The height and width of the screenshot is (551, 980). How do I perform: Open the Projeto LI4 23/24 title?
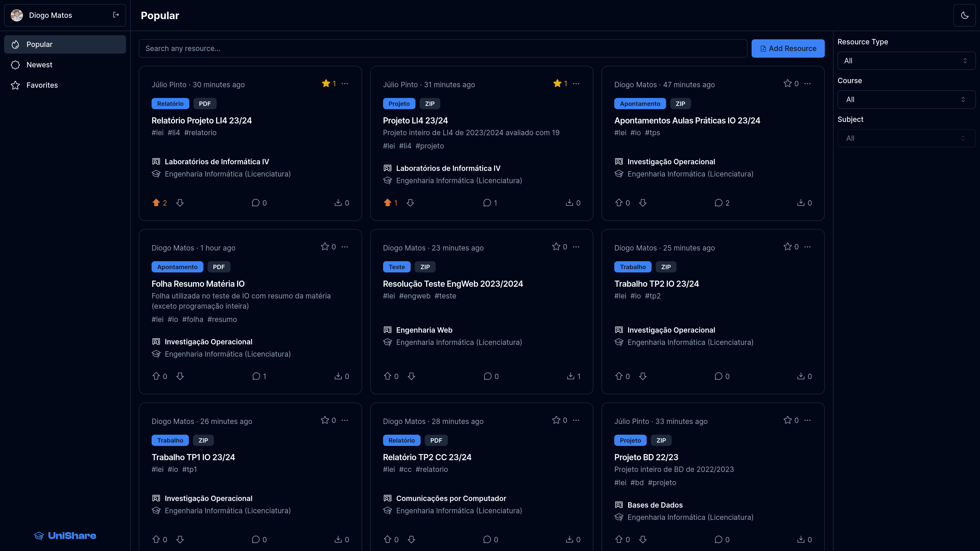pyautogui.click(x=415, y=121)
